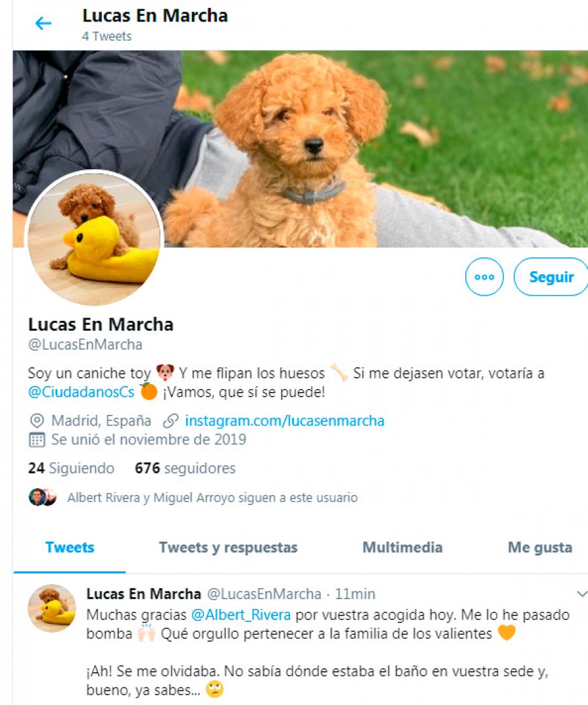Switch to the Multimedia tab
Viewport: 588px width, 705px height.
[402, 548]
